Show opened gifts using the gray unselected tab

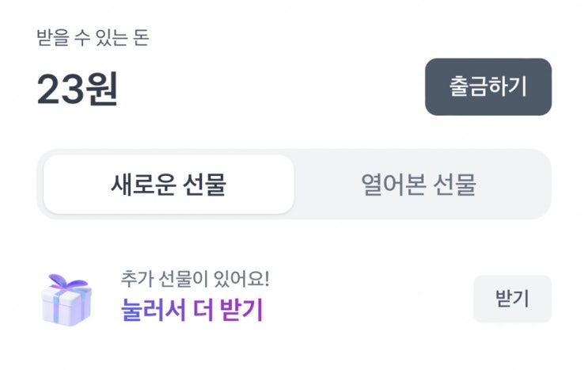coord(419,185)
